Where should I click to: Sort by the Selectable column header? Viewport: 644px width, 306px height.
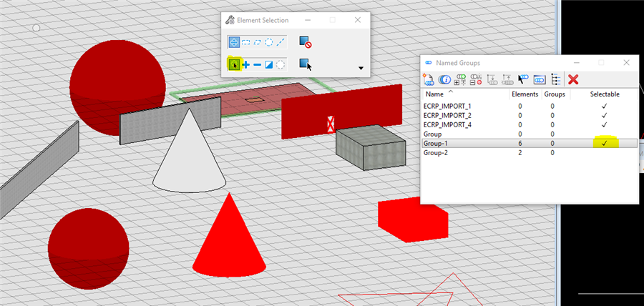605,94
